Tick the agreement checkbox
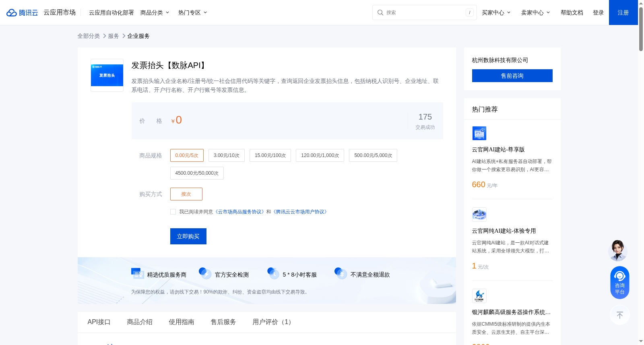 pyautogui.click(x=173, y=212)
